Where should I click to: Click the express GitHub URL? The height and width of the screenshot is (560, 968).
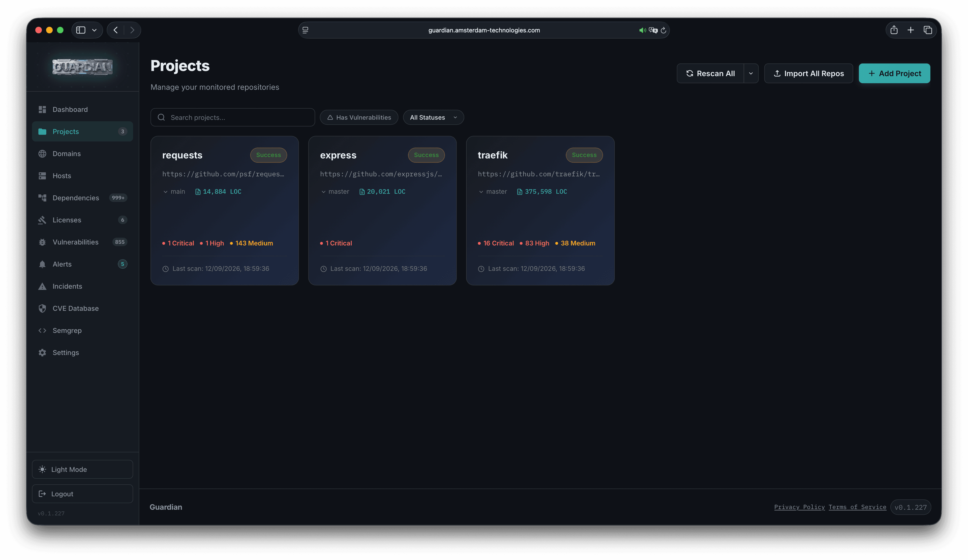pos(381,174)
